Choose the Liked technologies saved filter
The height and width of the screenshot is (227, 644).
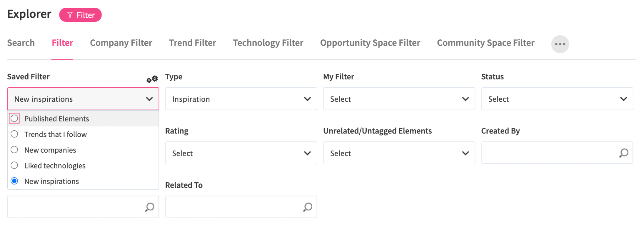click(14, 165)
